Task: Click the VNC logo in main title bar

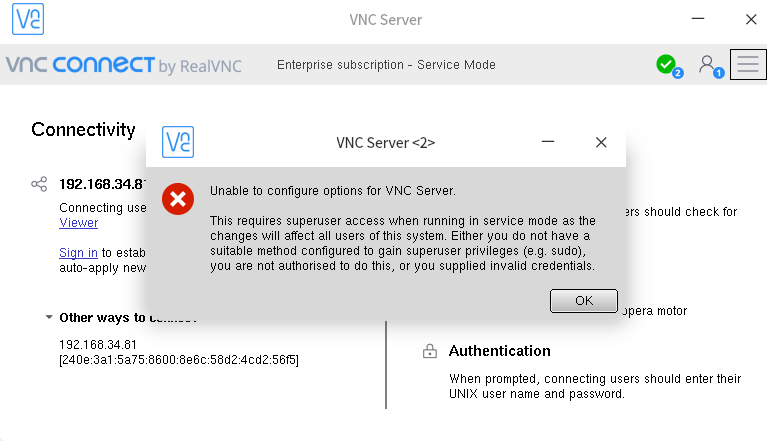Action: click(x=28, y=20)
